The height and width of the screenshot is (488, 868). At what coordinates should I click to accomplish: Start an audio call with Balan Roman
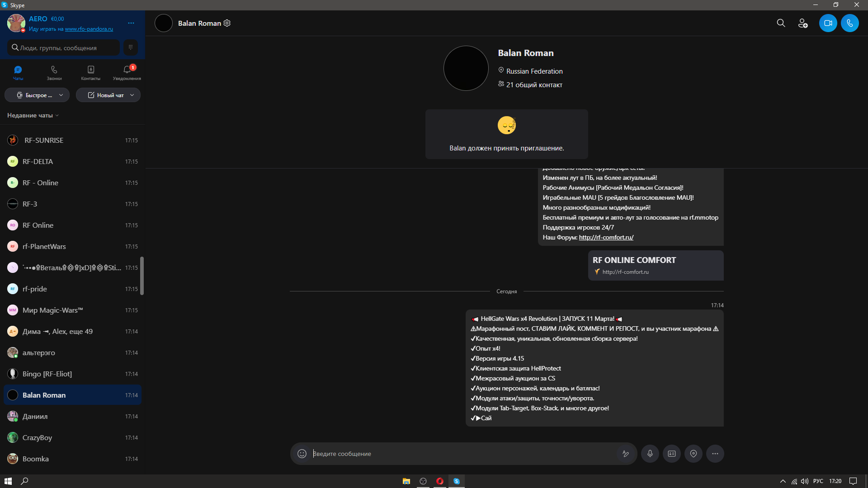pyautogui.click(x=850, y=23)
